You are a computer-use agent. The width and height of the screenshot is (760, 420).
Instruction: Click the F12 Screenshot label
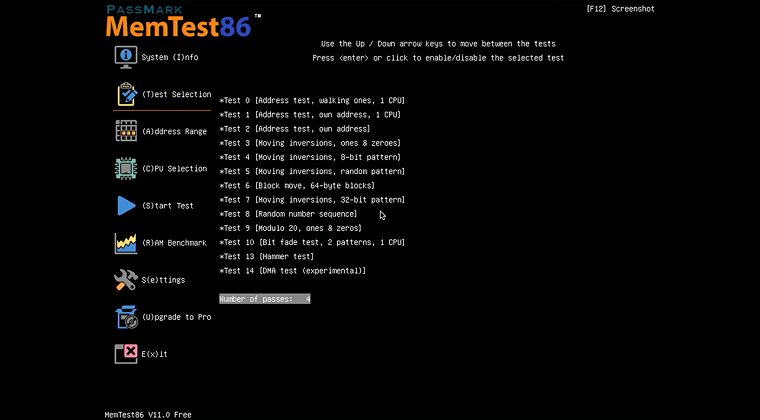[x=620, y=8]
